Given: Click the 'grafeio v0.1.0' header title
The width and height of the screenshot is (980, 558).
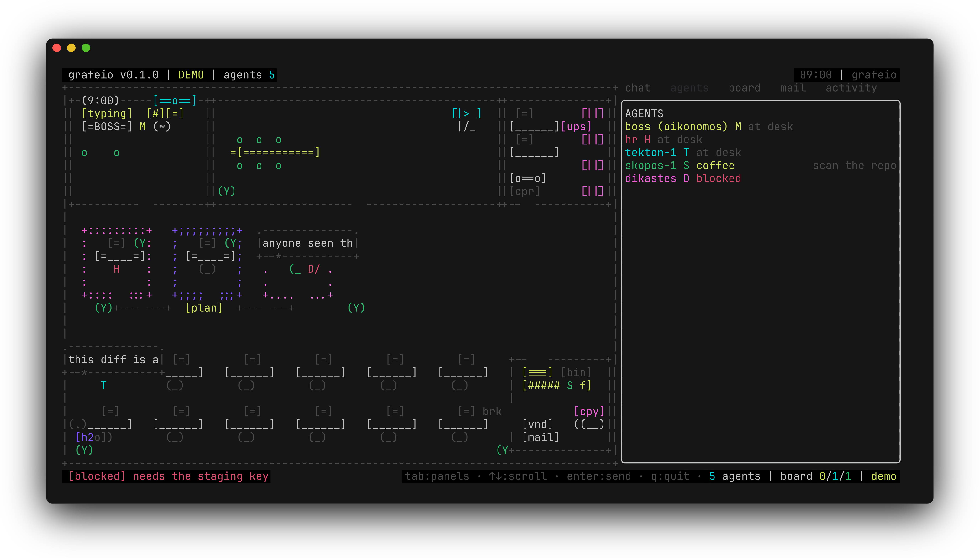Looking at the screenshot, I should click(x=113, y=75).
